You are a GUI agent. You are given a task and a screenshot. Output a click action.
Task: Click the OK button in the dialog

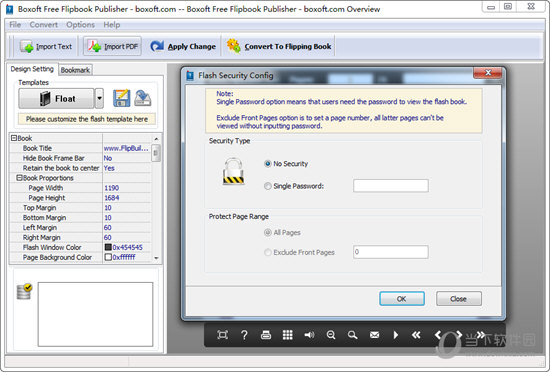pyautogui.click(x=402, y=299)
